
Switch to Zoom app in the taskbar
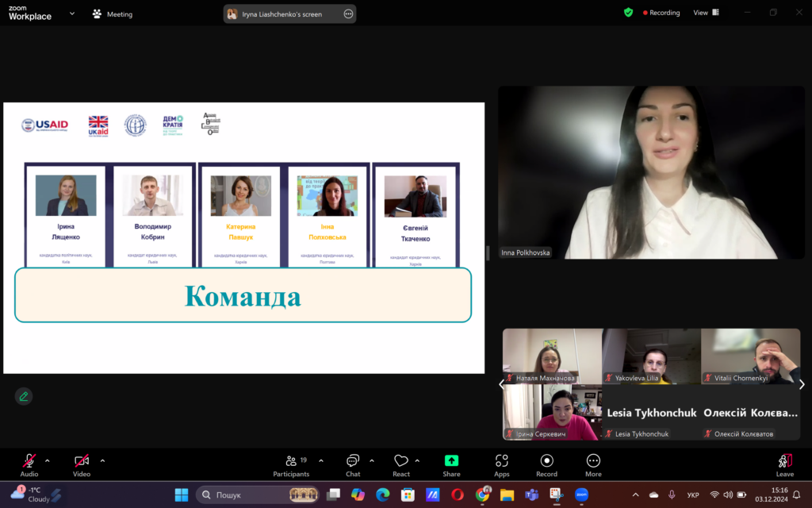581,495
